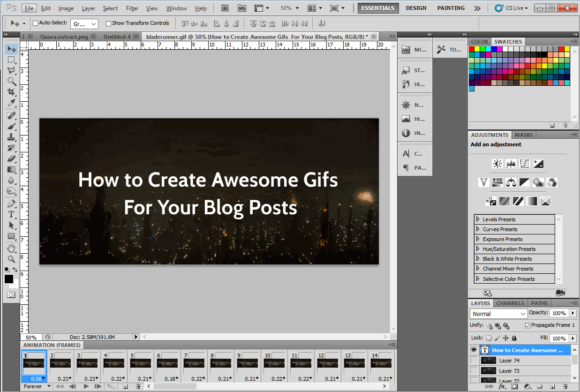
Task: Select the Crop tool
Action: (11, 92)
